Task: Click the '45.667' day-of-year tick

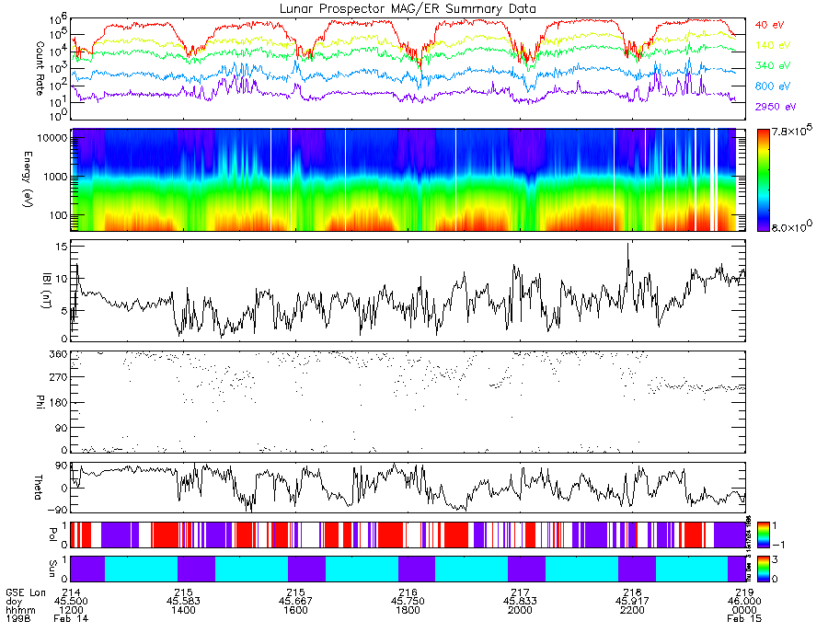Action: tap(295, 602)
